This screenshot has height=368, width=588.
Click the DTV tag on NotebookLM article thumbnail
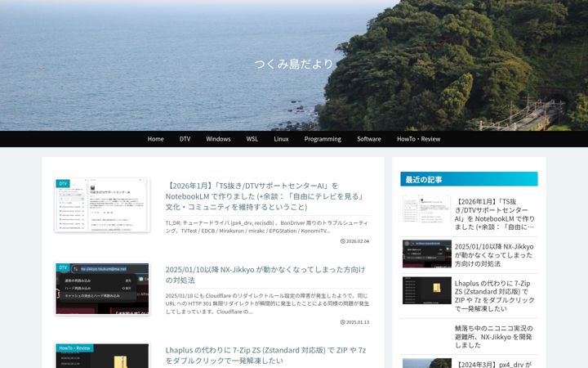(x=63, y=184)
